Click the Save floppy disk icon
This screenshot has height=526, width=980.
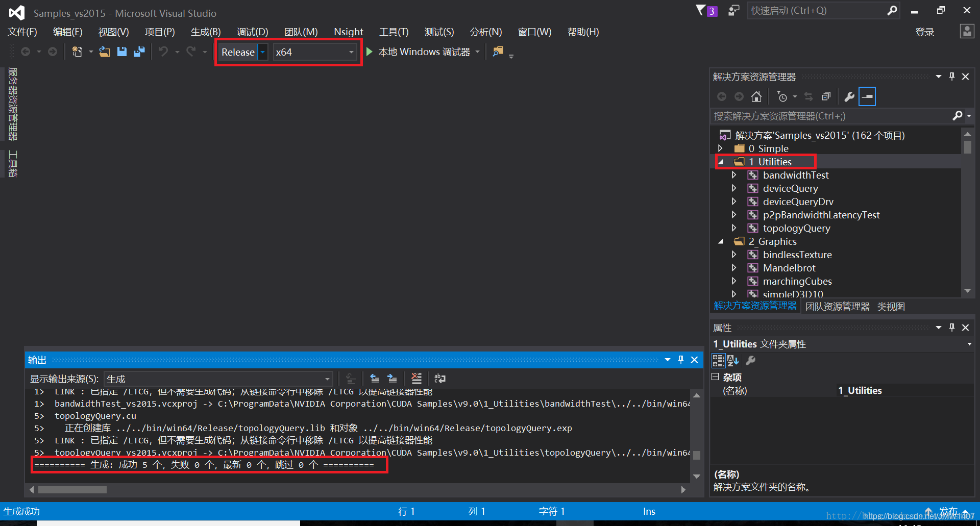click(122, 52)
